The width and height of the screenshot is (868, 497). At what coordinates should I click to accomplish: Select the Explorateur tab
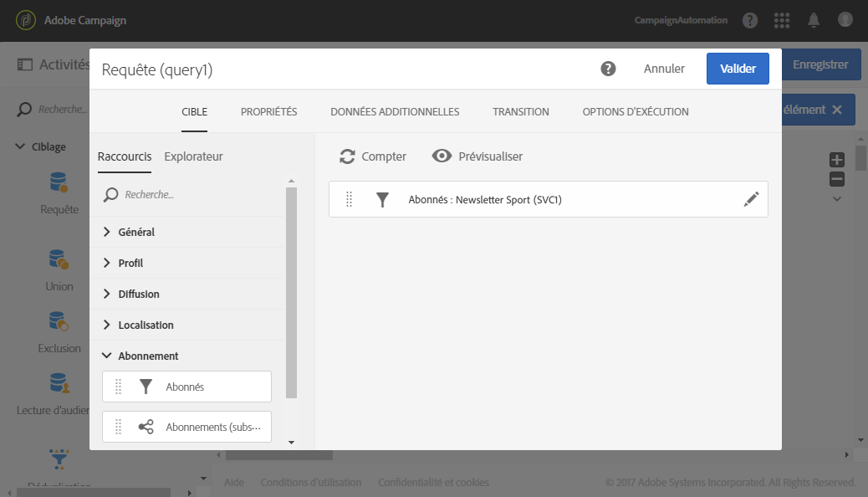[193, 156]
